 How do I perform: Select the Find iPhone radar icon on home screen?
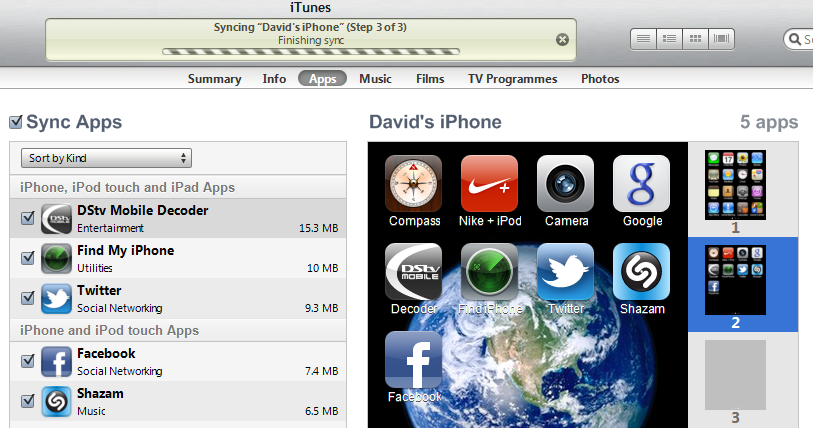[489, 271]
